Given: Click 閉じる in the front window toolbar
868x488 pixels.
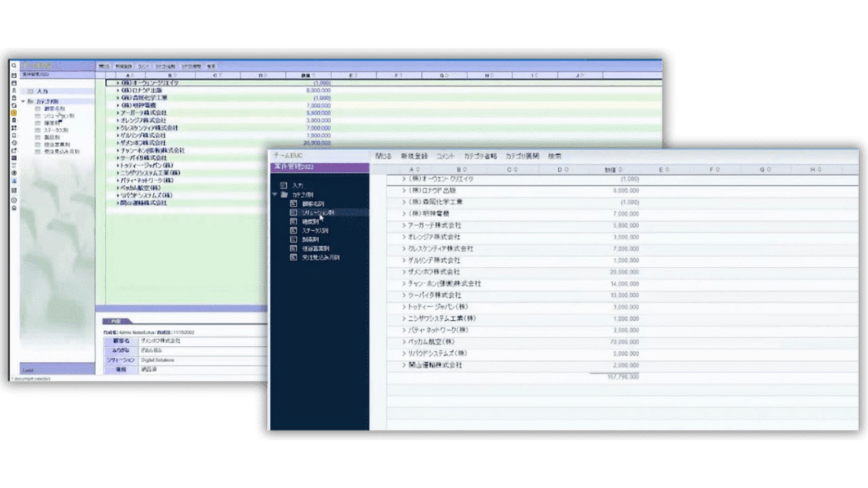Looking at the screenshot, I should [x=383, y=156].
